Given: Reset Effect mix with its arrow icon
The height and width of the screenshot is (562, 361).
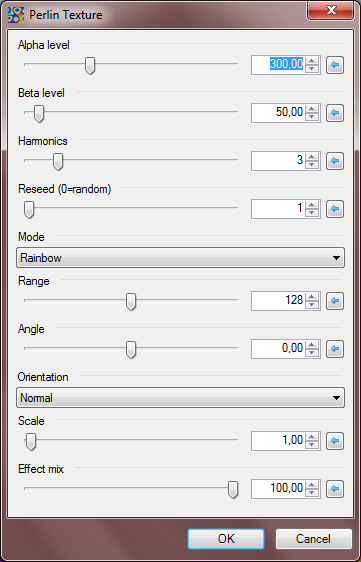Looking at the screenshot, I should coord(335,489).
